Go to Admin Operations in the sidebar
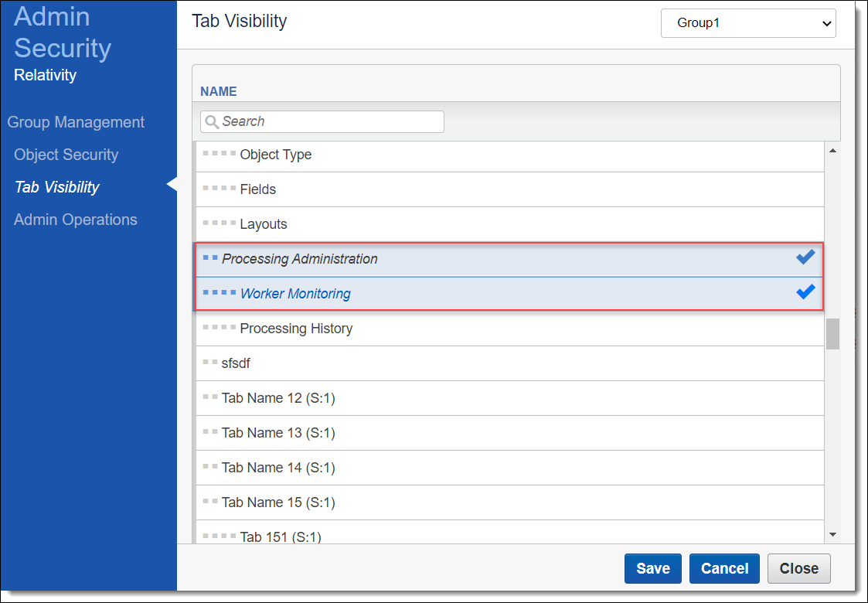Viewport: 868px width, 603px height. [x=76, y=220]
